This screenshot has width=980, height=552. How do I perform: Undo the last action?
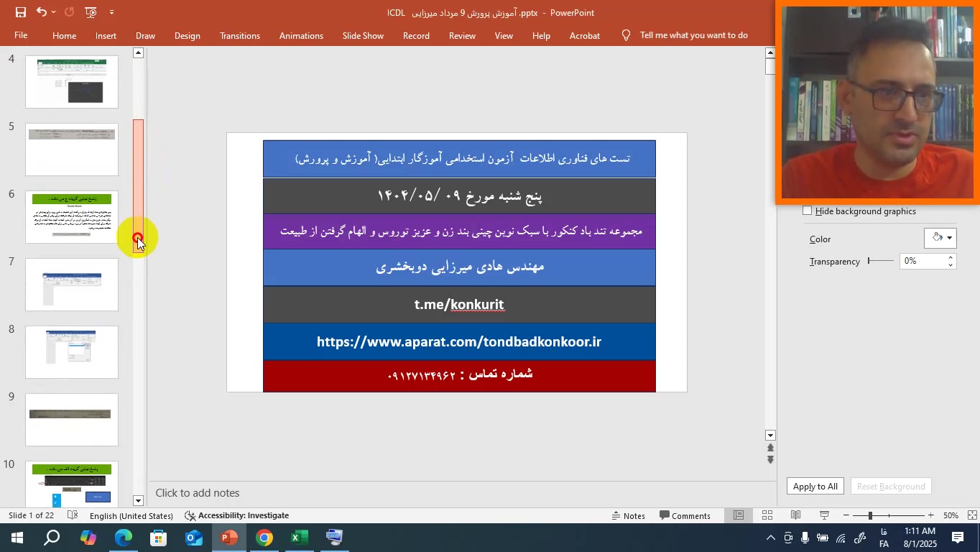point(42,12)
